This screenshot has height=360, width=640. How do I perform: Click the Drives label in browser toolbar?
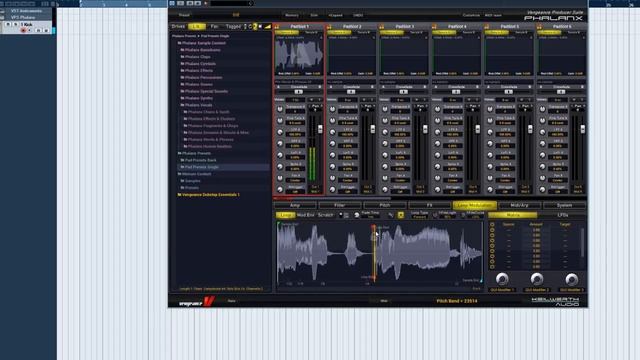pos(178,27)
